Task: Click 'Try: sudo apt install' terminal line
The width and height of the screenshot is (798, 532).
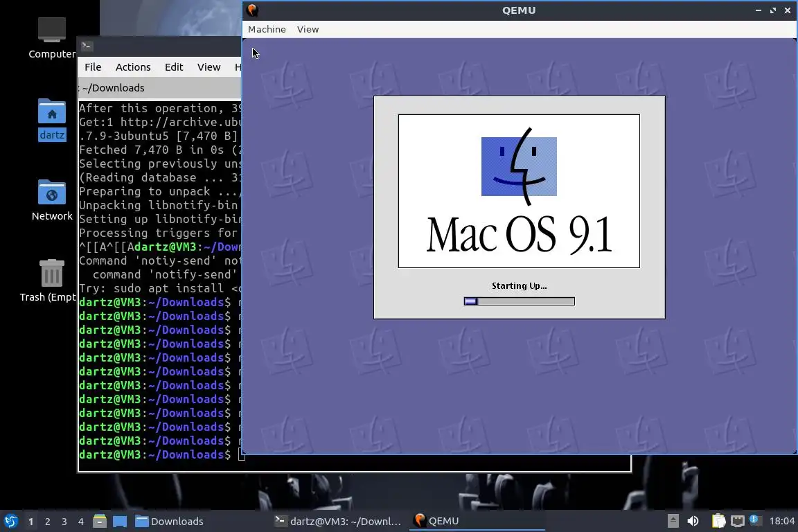Action: click(x=160, y=288)
